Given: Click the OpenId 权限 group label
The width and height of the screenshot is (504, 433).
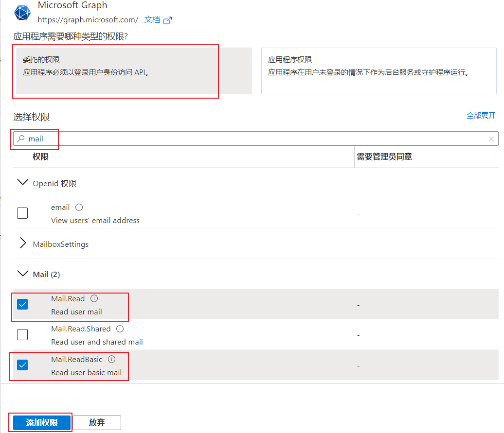Looking at the screenshot, I should 54,184.
